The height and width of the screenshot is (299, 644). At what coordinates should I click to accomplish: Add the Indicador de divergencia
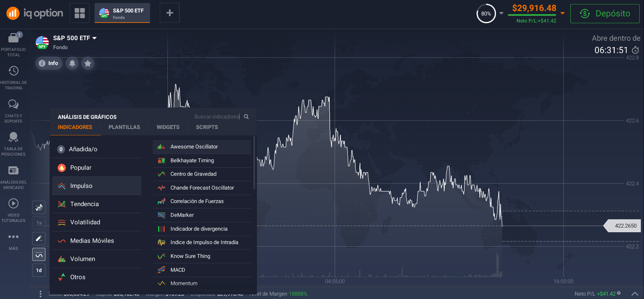pos(202,229)
